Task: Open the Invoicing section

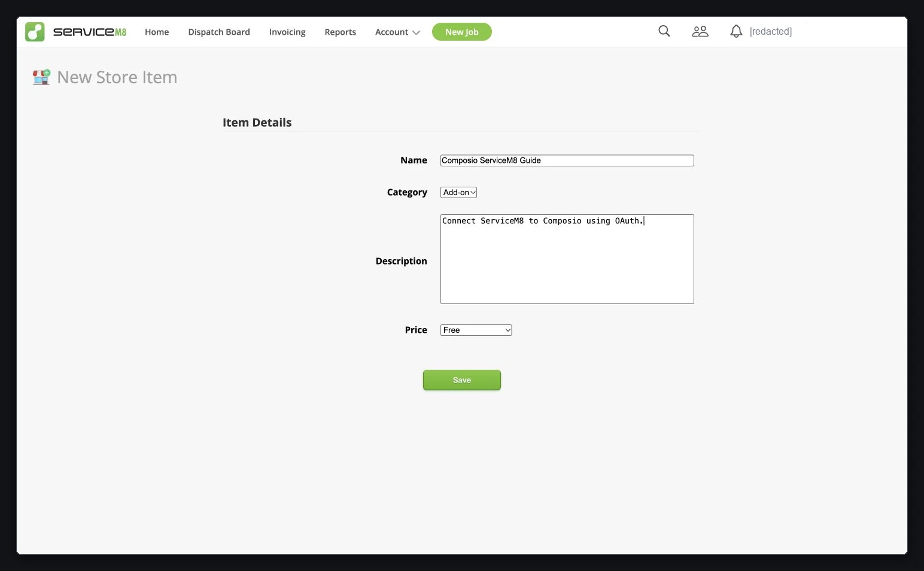Action: point(287,32)
